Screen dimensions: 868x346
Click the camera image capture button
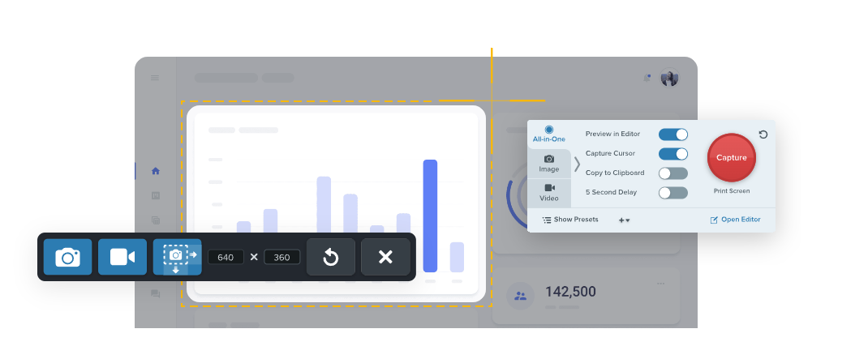click(67, 257)
